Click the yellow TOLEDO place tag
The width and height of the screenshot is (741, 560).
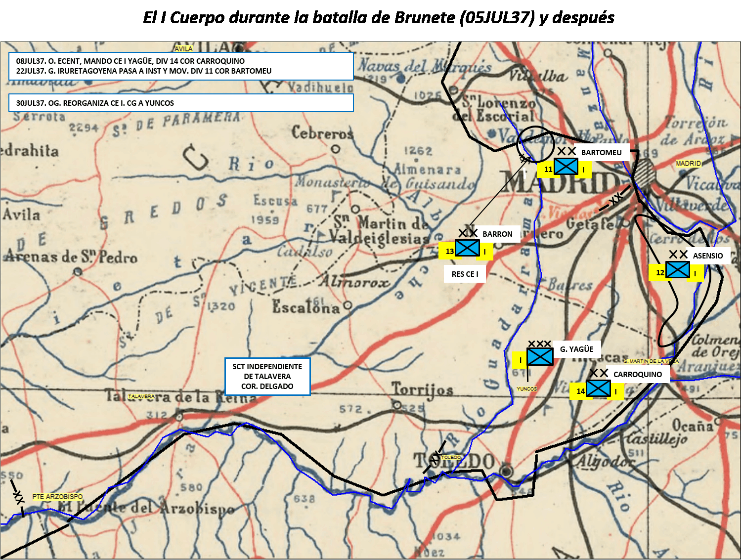pyautogui.click(x=450, y=457)
